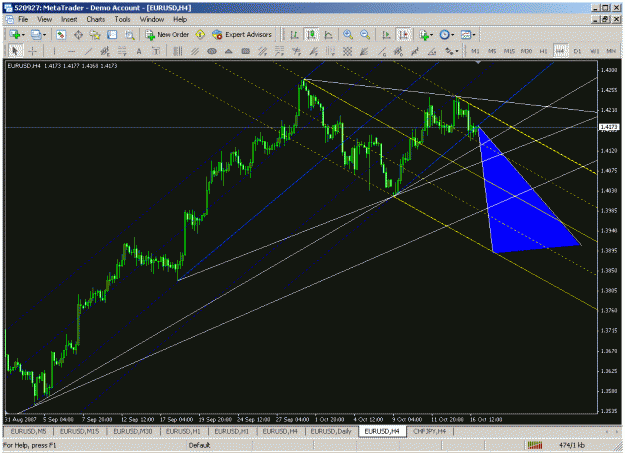Image resolution: width=625 pixels, height=453 pixels.
Task: Select the Equidistant Channel tool
Action: tap(105, 51)
